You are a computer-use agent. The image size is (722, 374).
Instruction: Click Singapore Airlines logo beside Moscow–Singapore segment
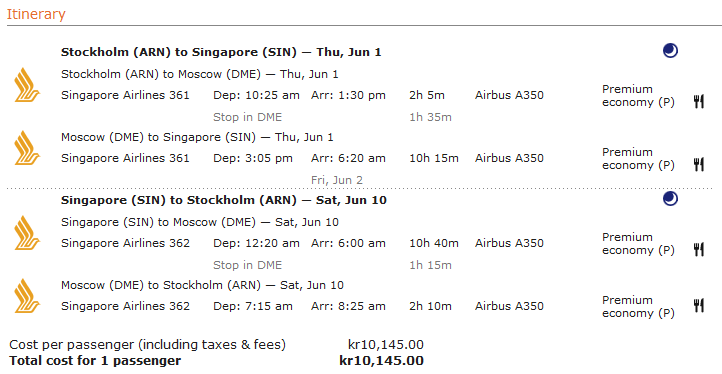(x=27, y=148)
